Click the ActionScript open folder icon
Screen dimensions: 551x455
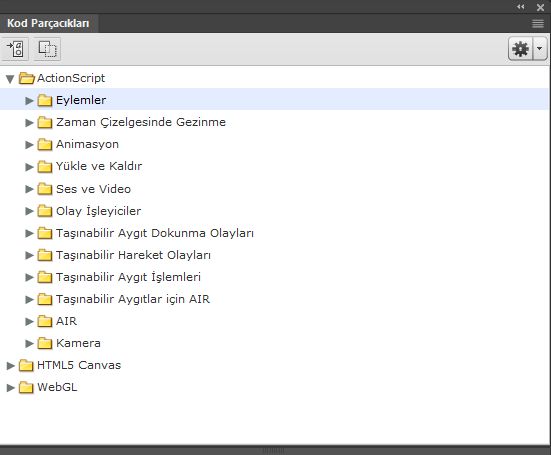27,78
